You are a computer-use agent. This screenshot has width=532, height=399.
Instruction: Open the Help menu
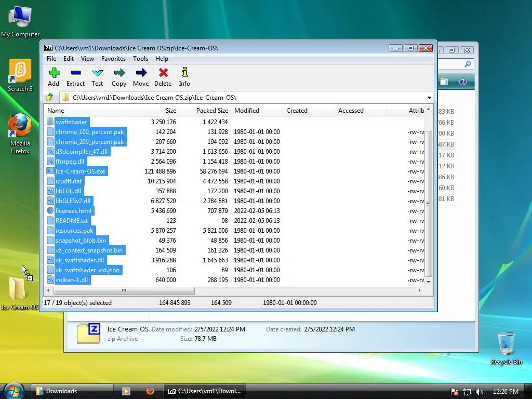click(162, 59)
